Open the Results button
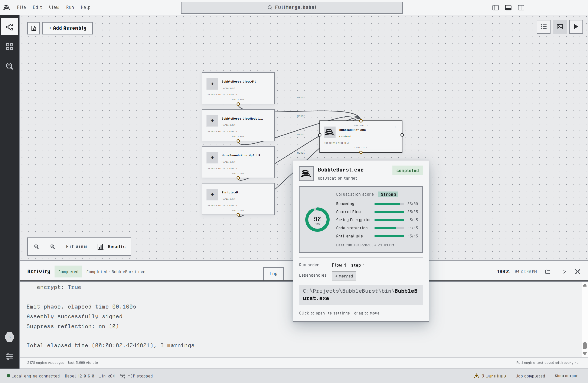The height and width of the screenshot is (383, 588). 112,247
